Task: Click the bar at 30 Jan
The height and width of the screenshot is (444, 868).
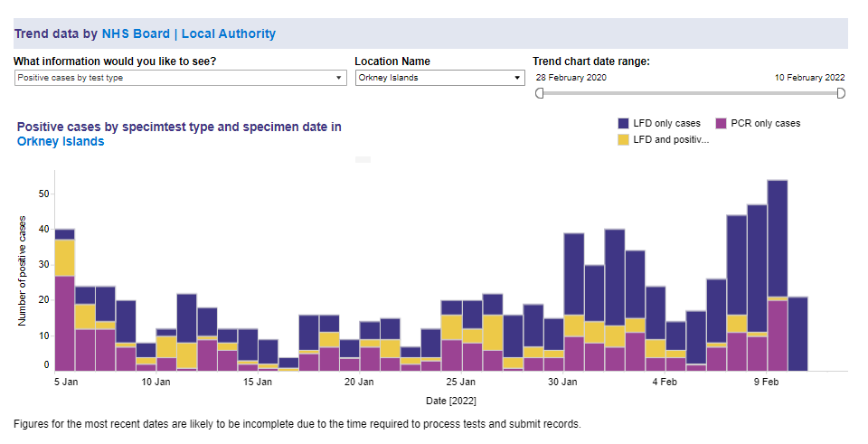Action: [574, 298]
